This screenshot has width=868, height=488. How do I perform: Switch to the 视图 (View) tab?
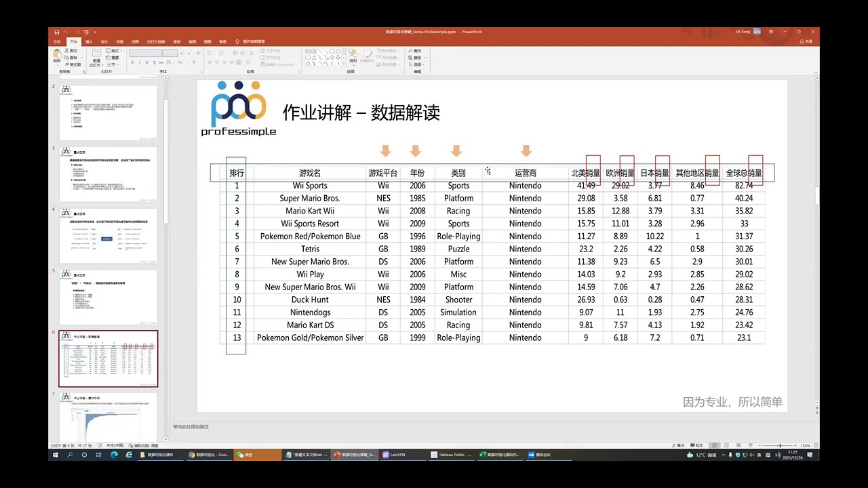(208, 41)
